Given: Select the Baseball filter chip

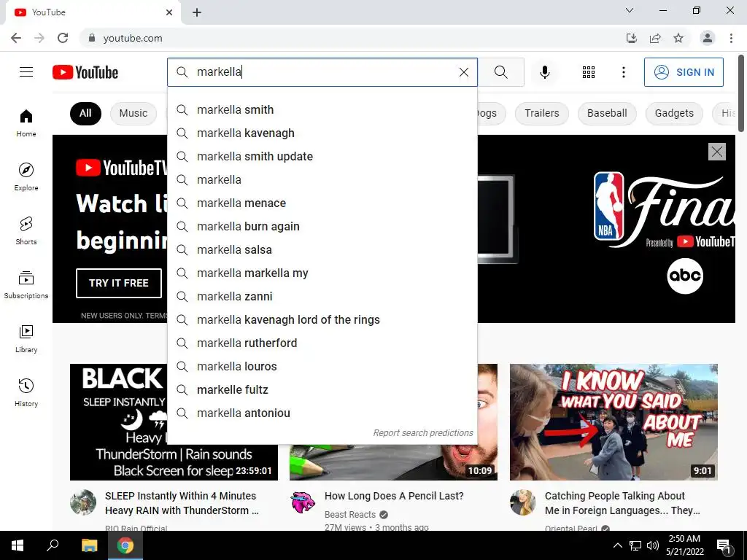Looking at the screenshot, I should coord(607,113).
